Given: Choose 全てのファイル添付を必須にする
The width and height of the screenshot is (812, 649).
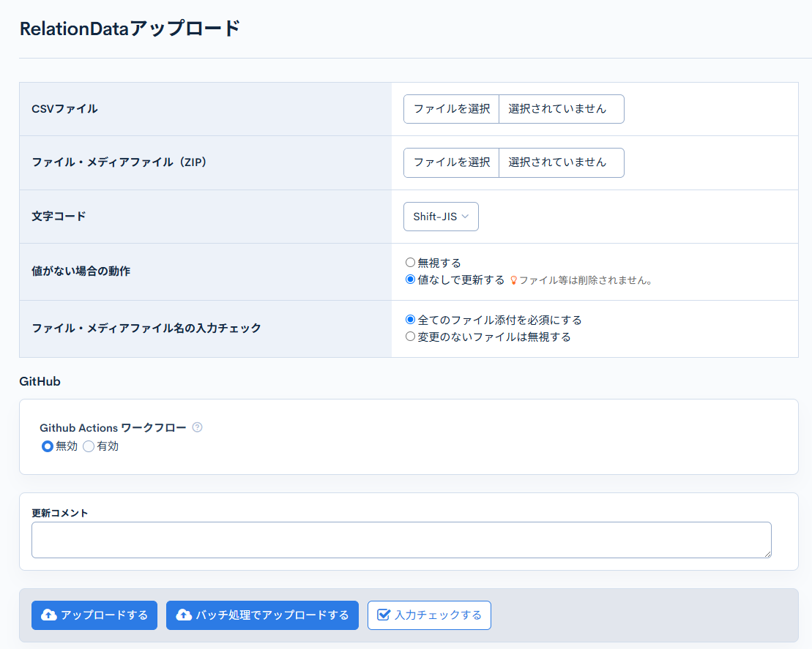Looking at the screenshot, I should coord(410,320).
